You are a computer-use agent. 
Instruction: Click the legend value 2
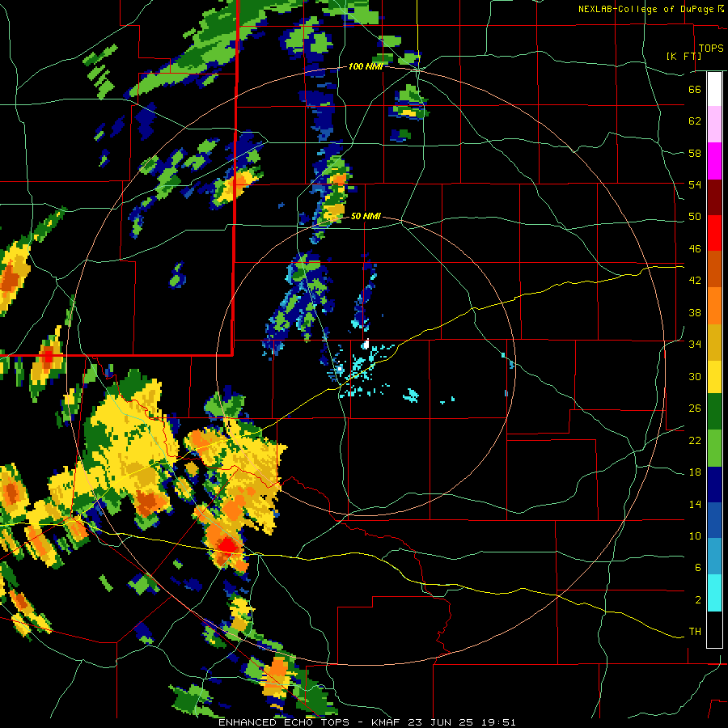[697, 600]
